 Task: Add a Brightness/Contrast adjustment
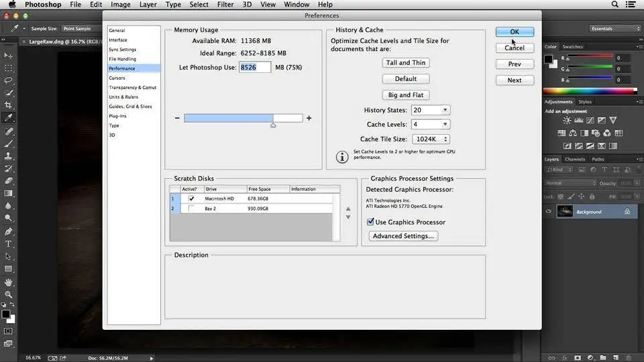point(568,120)
